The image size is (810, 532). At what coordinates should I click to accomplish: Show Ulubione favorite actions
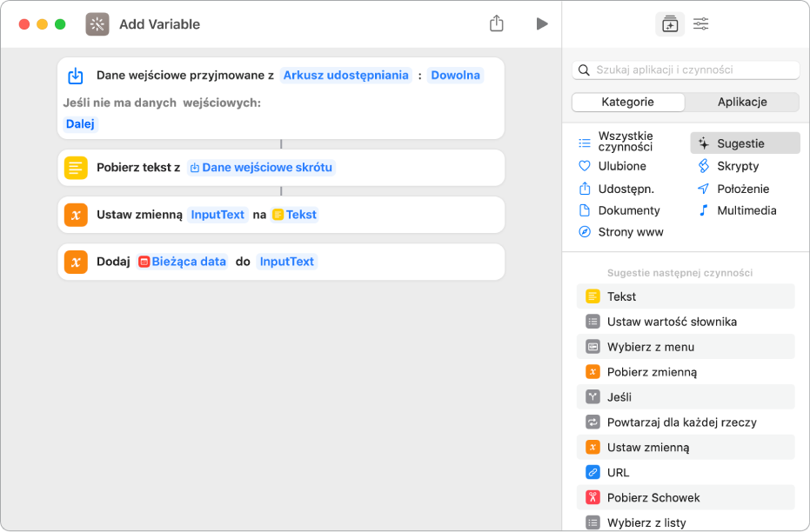click(x=621, y=166)
